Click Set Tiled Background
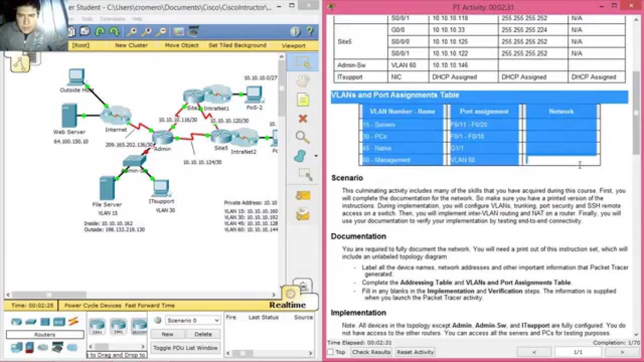 pyautogui.click(x=237, y=45)
